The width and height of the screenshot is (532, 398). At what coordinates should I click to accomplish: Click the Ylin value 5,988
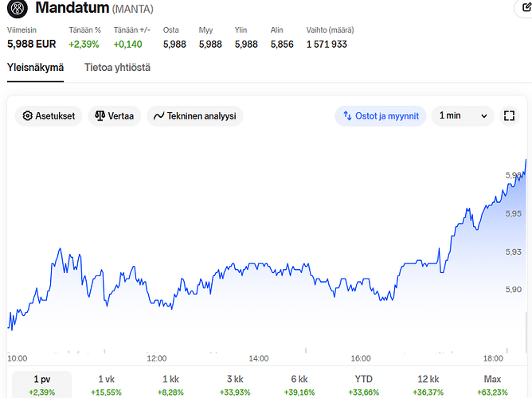tap(246, 44)
